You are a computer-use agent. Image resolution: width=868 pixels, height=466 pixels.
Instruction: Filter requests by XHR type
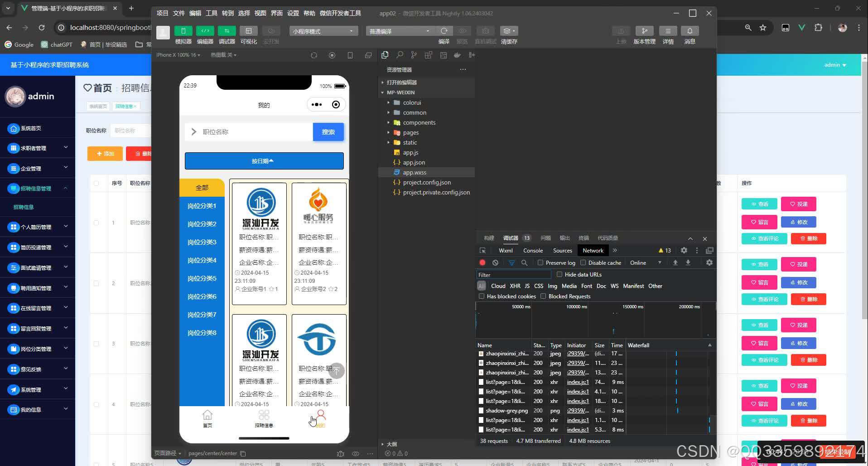point(515,286)
